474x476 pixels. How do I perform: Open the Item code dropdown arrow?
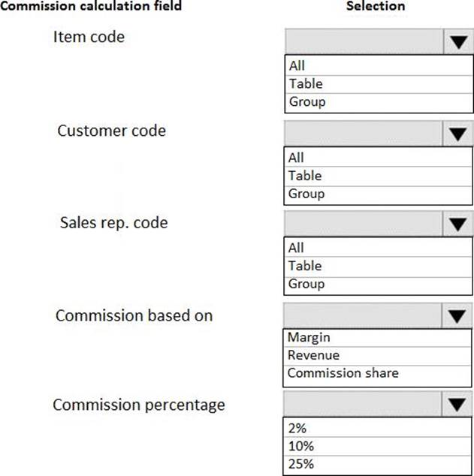457,42
